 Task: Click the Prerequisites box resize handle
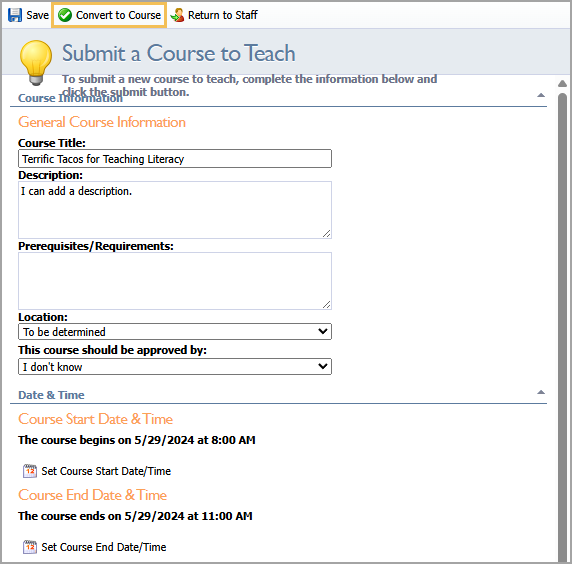point(326,305)
